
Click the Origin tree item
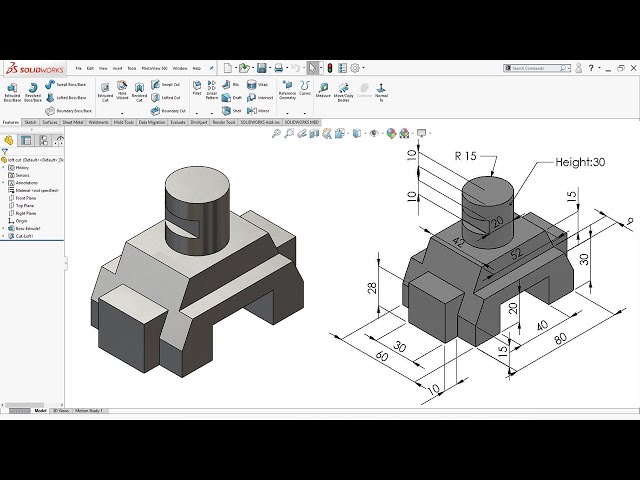pyautogui.click(x=18, y=221)
